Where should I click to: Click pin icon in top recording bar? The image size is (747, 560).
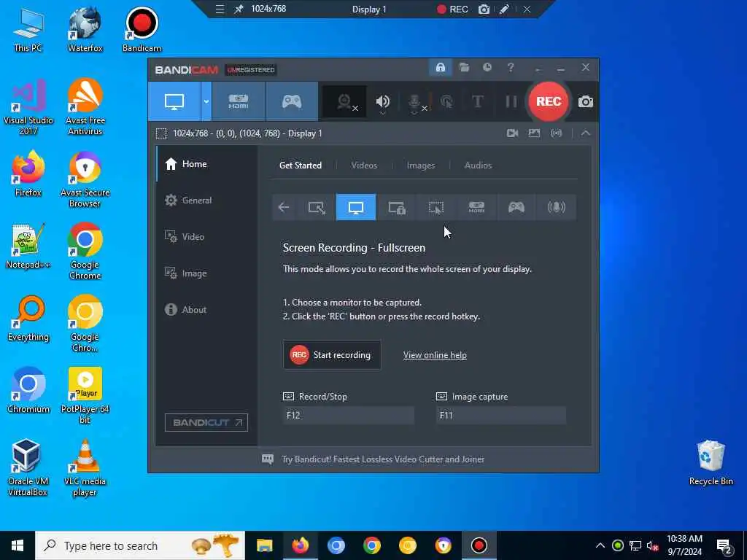[239, 9]
